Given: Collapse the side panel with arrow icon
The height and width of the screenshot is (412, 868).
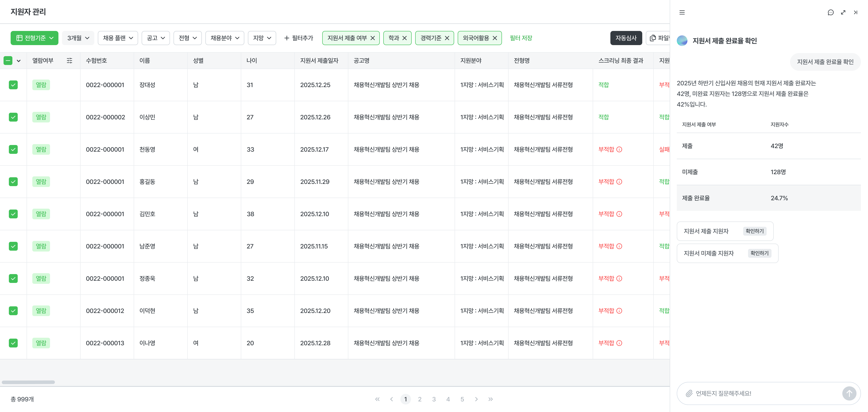Looking at the screenshot, I should [856, 12].
